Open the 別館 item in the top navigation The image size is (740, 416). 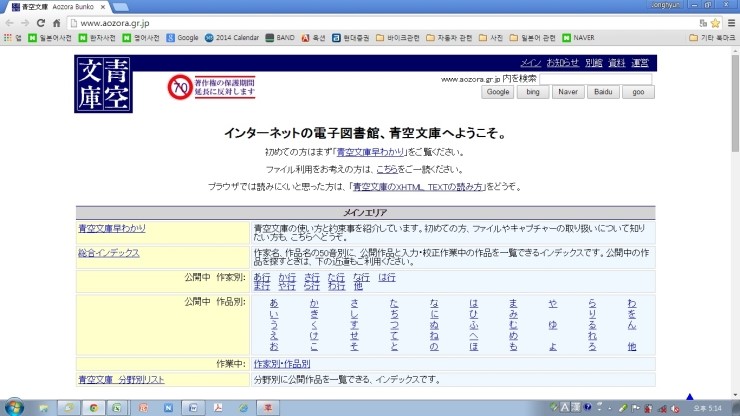(594, 63)
